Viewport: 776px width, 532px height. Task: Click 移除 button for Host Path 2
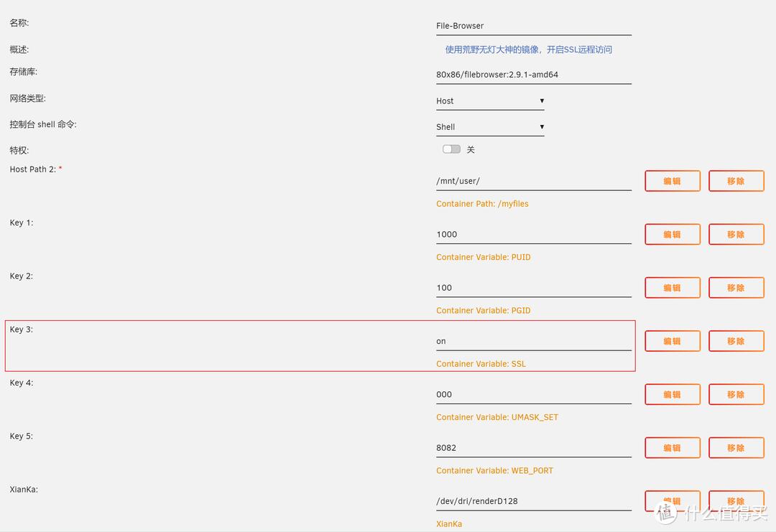[736, 181]
